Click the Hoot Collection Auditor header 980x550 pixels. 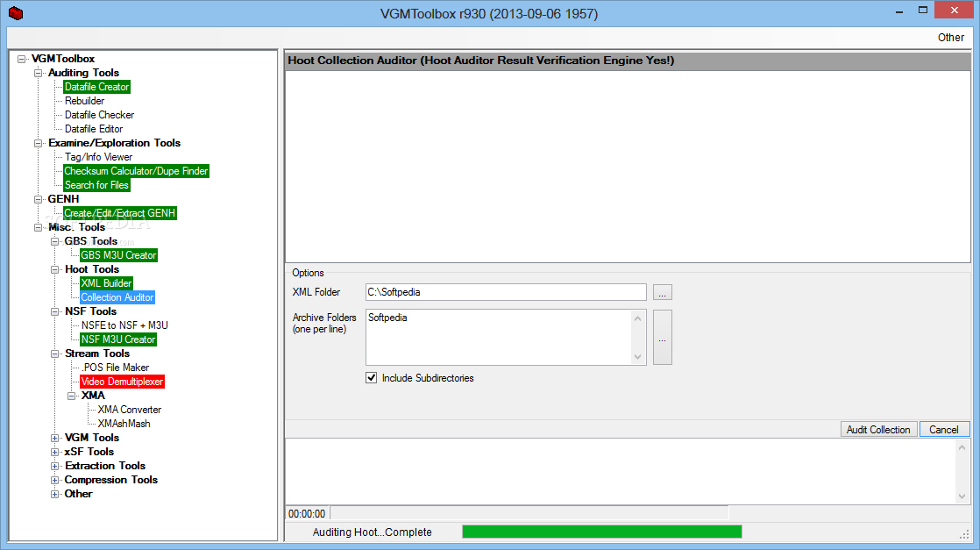coord(628,61)
